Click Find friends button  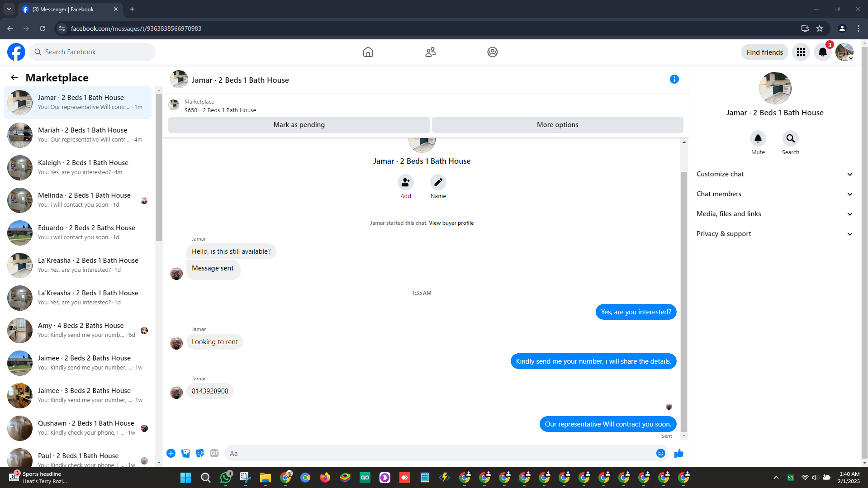[x=765, y=52]
